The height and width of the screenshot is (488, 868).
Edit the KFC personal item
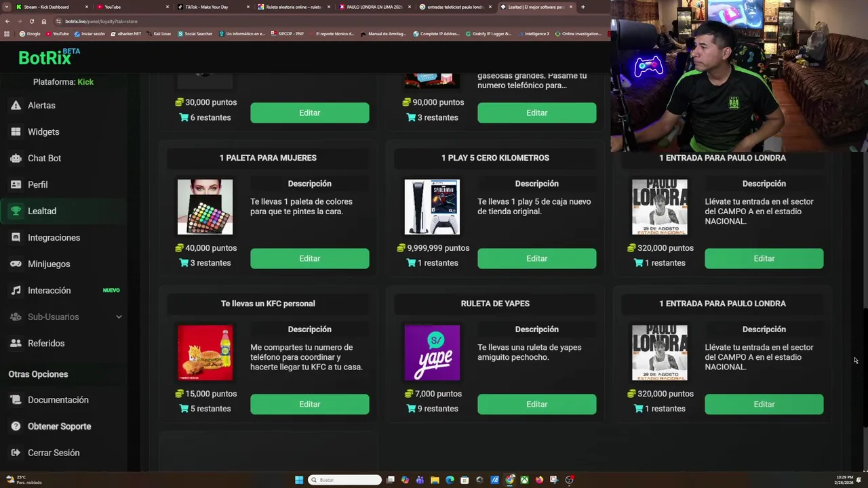tap(309, 404)
